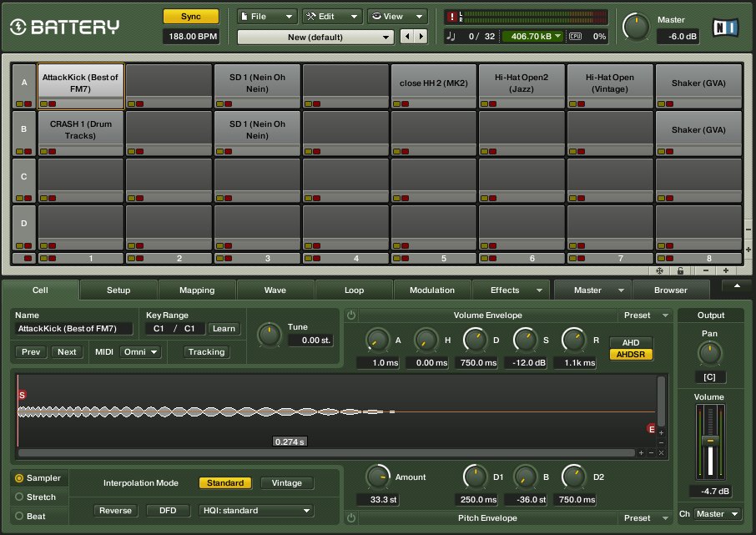Viewport: 756px width, 535px height.
Task: Switch to the Setup tab
Action: 118,290
